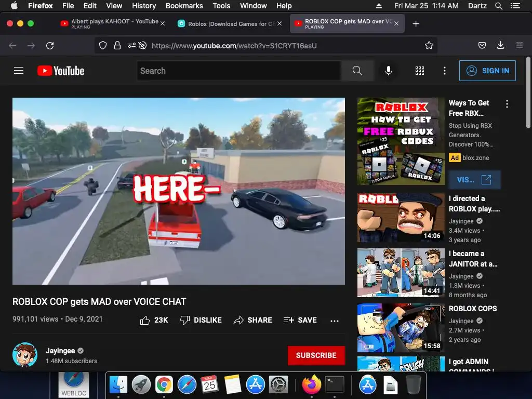Open 'I directed a ROBLOX play' video title
Viewport: 532px width, 399px height.
tap(474, 204)
